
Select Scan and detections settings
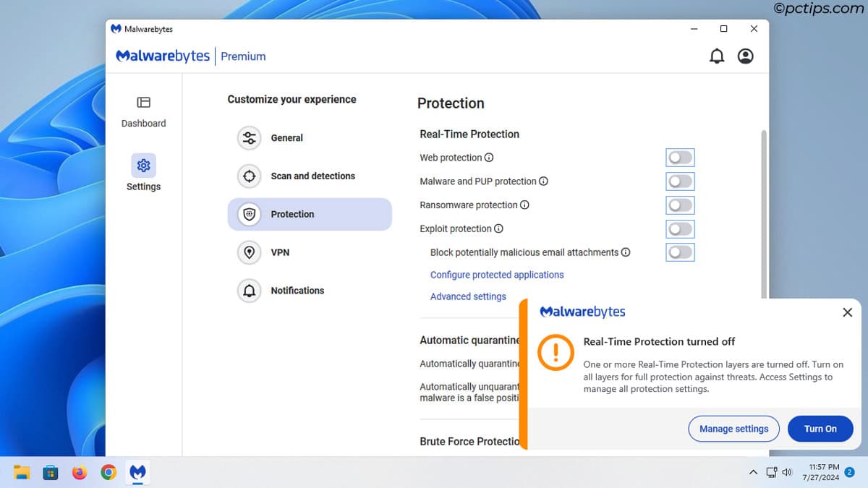click(312, 176)
